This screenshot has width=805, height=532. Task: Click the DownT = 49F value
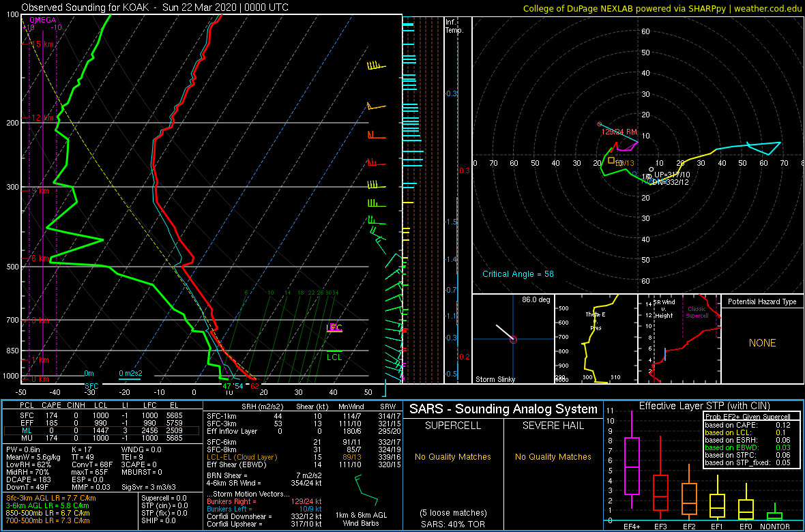tap(26, 487)
